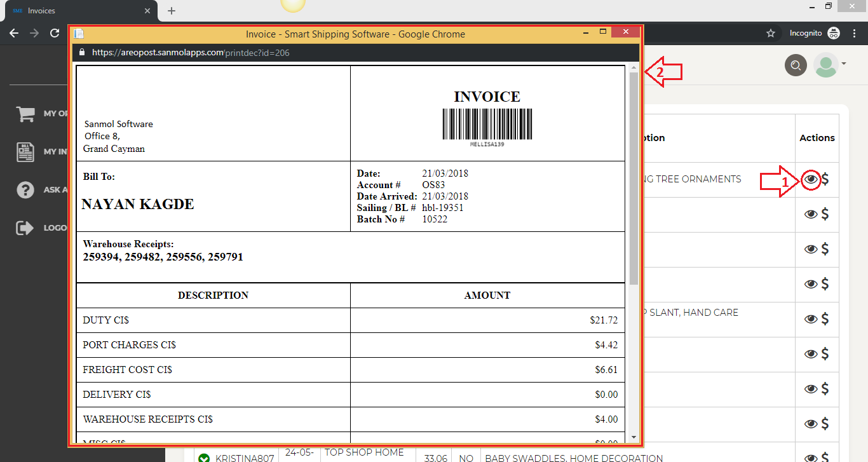Click the page icon in popup title bar
868x462 pixels.
pyautogui.click(x=79, y=34)
